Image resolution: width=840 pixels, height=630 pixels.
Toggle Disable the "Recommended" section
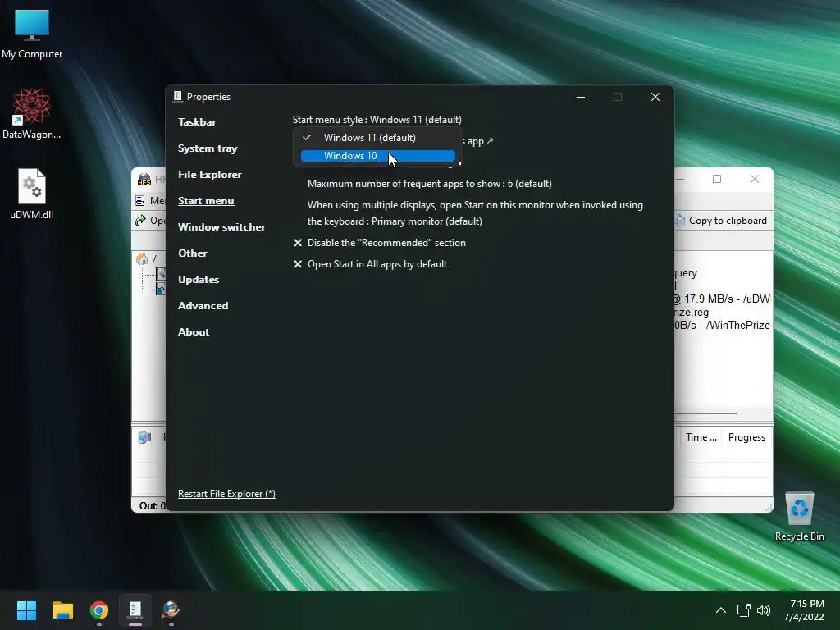tap(380, 243)
